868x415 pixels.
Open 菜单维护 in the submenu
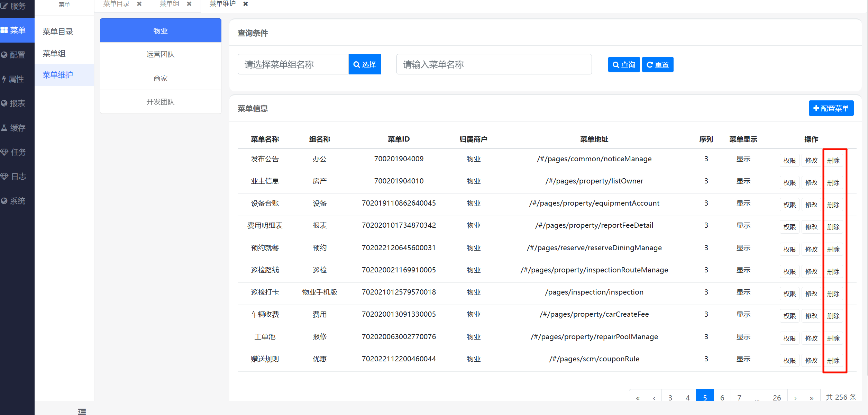tap(64, 75)
